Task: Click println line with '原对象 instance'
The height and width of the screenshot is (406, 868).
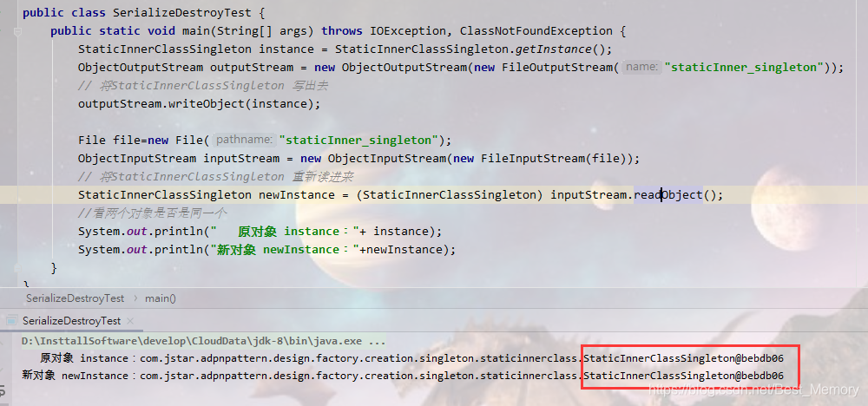Action: [260, 232]
